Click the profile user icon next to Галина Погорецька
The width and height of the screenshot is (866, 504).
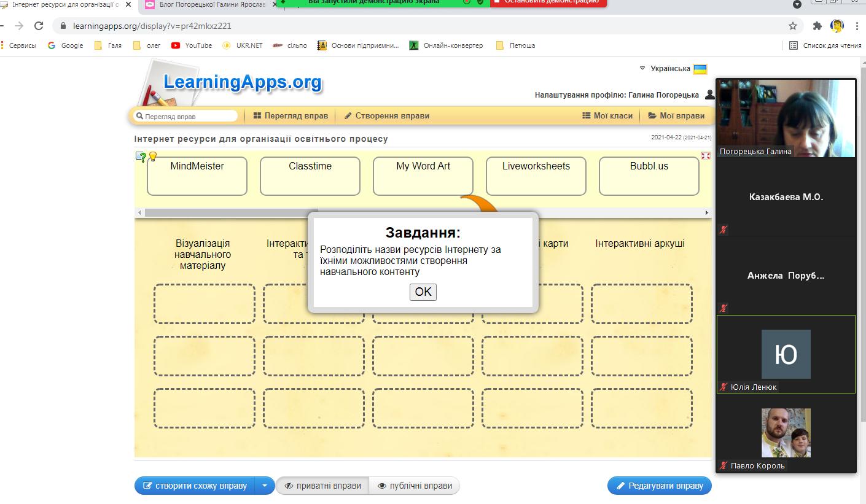[710, 95]
